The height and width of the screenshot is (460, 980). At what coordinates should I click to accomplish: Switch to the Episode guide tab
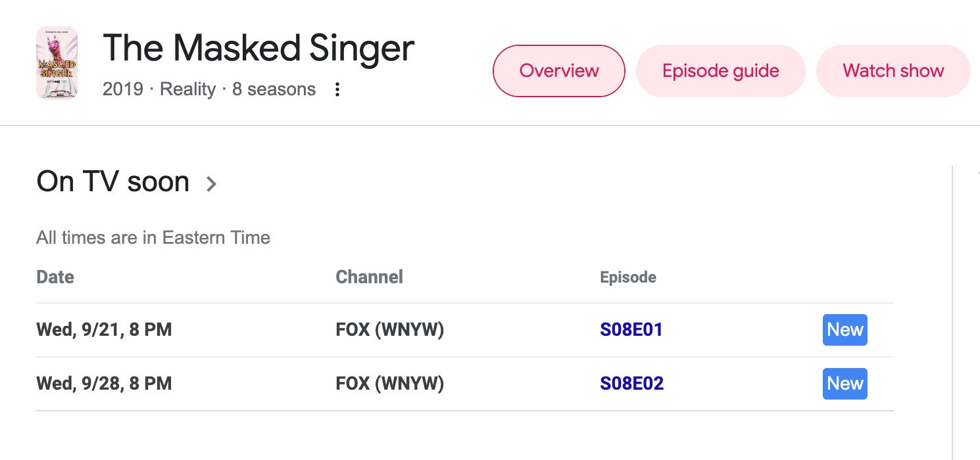[720, 71]
